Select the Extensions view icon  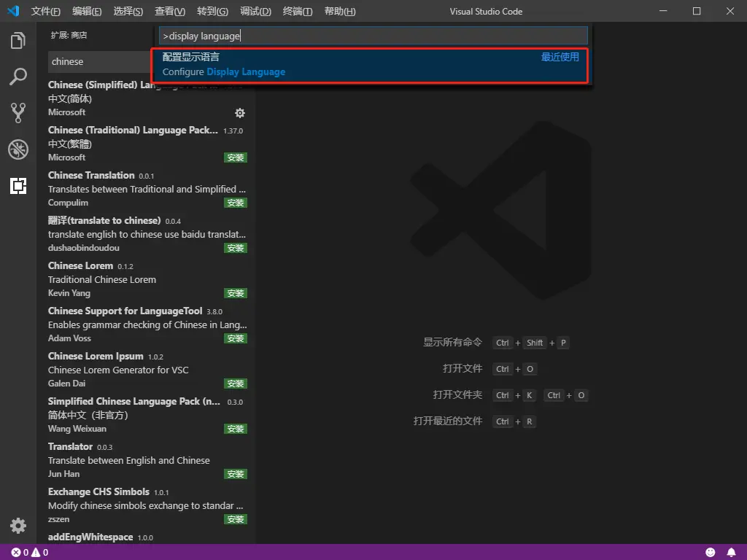[18, 186]
